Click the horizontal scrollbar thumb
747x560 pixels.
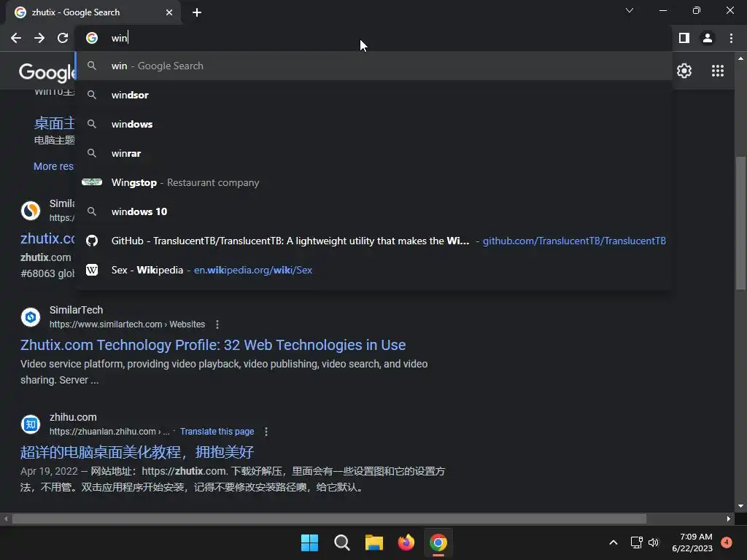[329, 518]
